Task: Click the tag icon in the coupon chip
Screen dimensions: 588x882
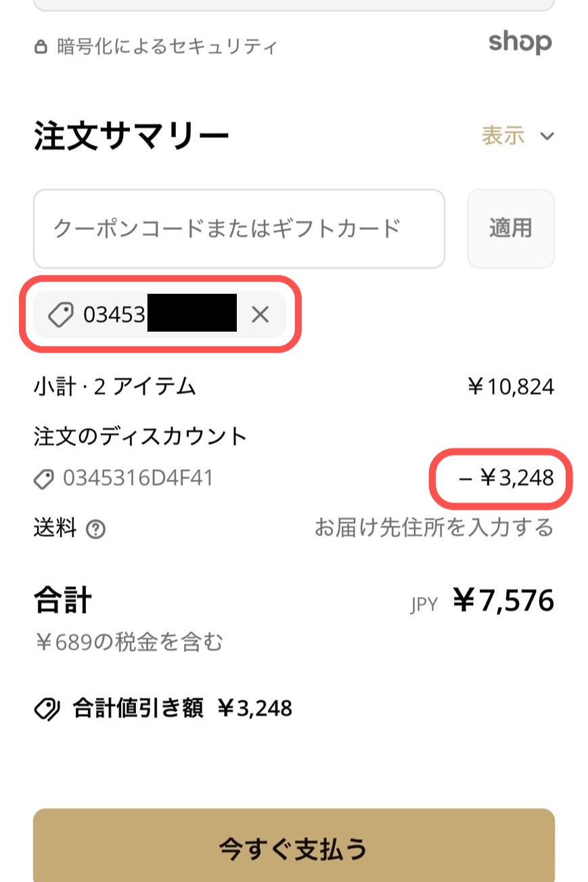Action: point(61,315)
